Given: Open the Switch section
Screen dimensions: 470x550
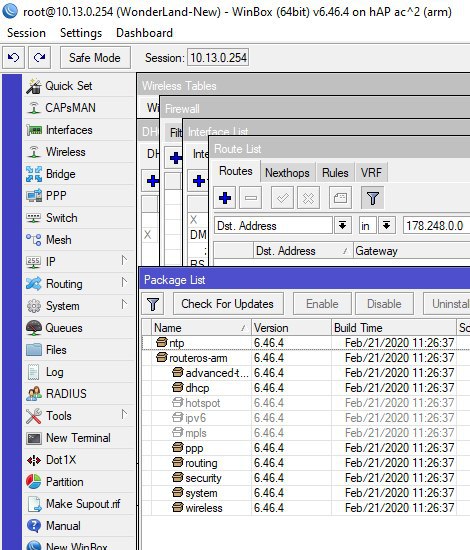Looking at the screenshot, I should click(79, 218).
